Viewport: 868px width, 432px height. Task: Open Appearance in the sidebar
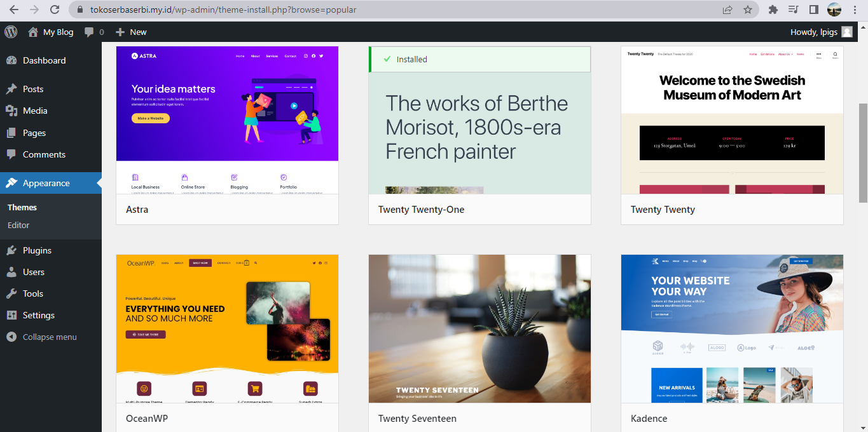coord(51,183)
